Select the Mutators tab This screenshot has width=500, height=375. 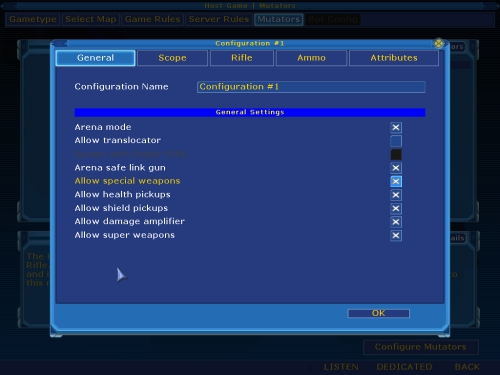coord(278,19)
